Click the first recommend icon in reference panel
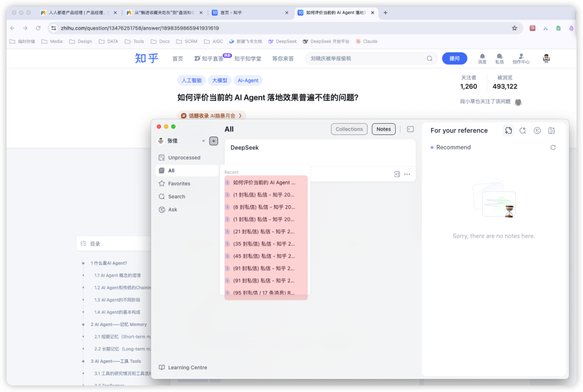Viewport: 583px width, 392px height. pos(509,131)
